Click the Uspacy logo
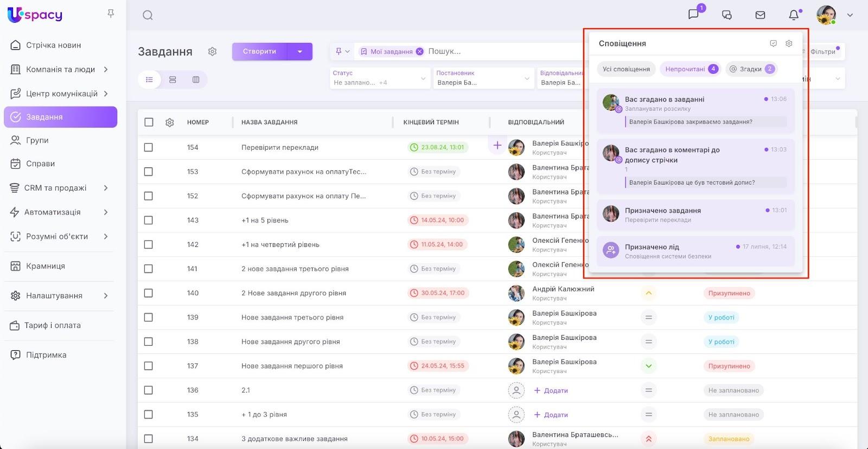The width and height of the screenshot is (868, 449). coord(35,15)
